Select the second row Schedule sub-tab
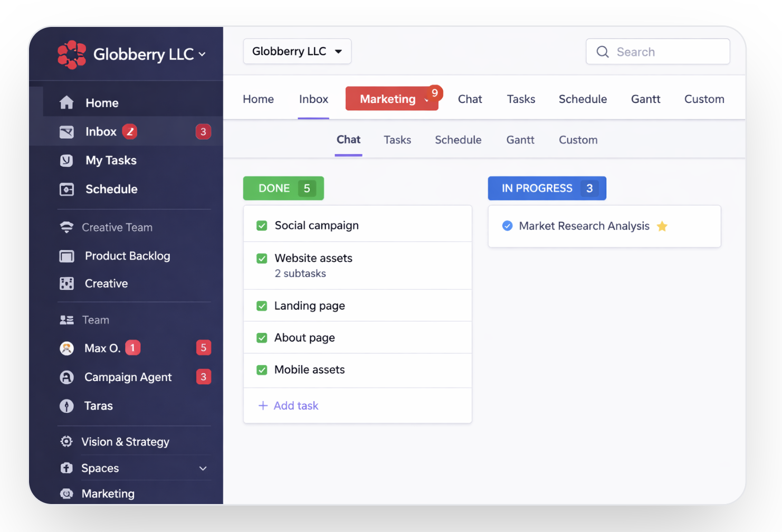The width and height of the screenshot is (782, 532). tap(458, 140)
